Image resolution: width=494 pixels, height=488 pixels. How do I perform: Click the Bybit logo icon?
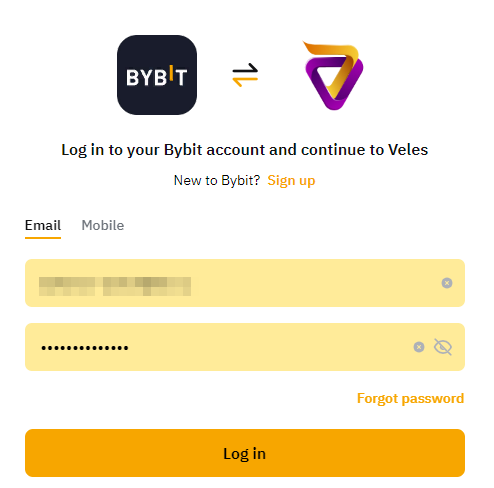click(x=157, y=75)
